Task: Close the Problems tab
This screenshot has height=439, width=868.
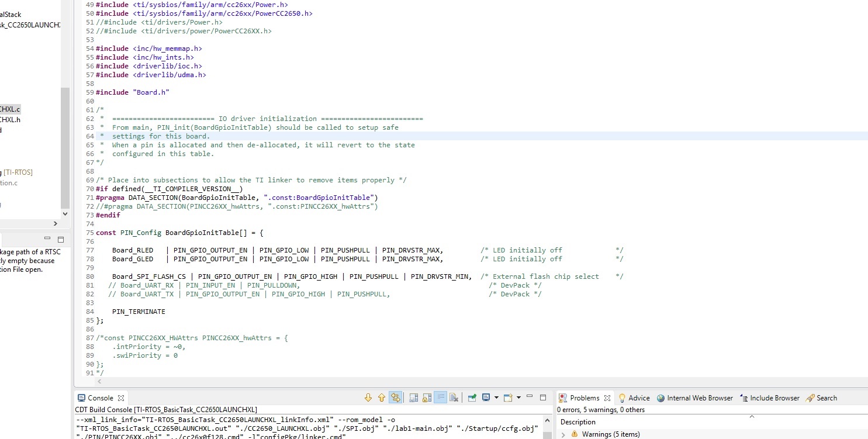Action: (607, 398)
